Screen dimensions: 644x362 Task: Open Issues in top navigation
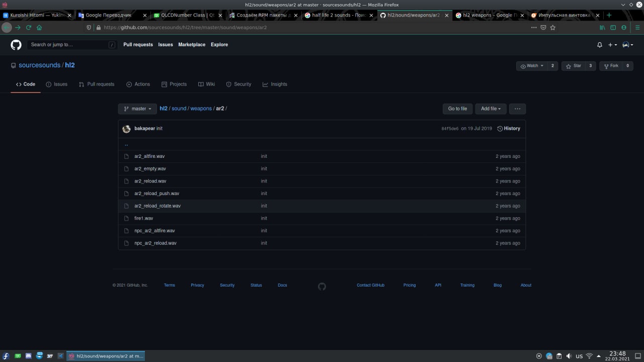pyautogui.click(x=166, y=45)
